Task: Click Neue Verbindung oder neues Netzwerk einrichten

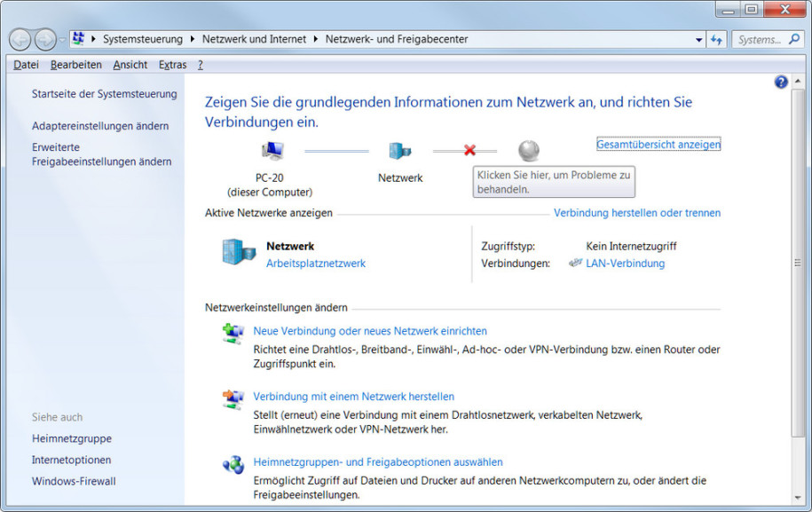Action: (x=370, y=331)
